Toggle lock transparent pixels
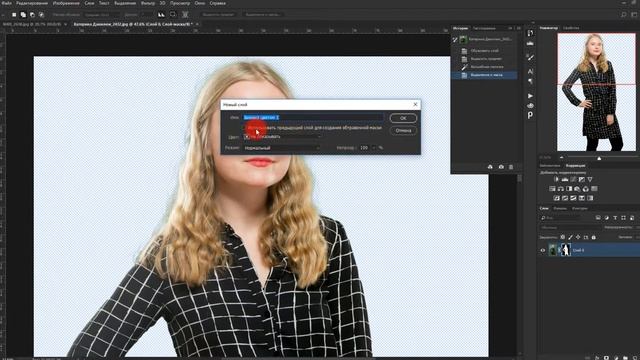Screen dimensions: 640x360 click(x=563, y=237)
